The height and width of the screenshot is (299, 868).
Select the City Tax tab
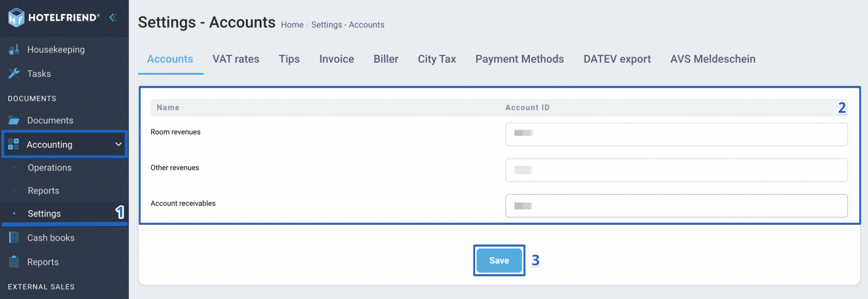pos(436,59)
